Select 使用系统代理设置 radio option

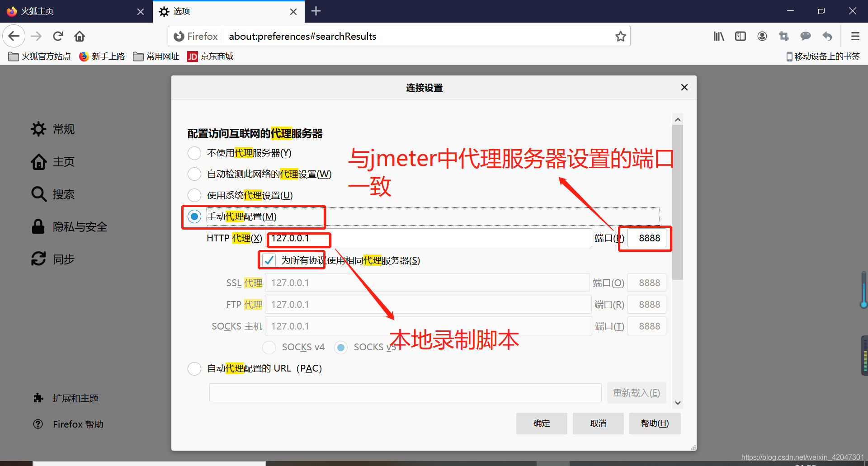pos(194,195)
